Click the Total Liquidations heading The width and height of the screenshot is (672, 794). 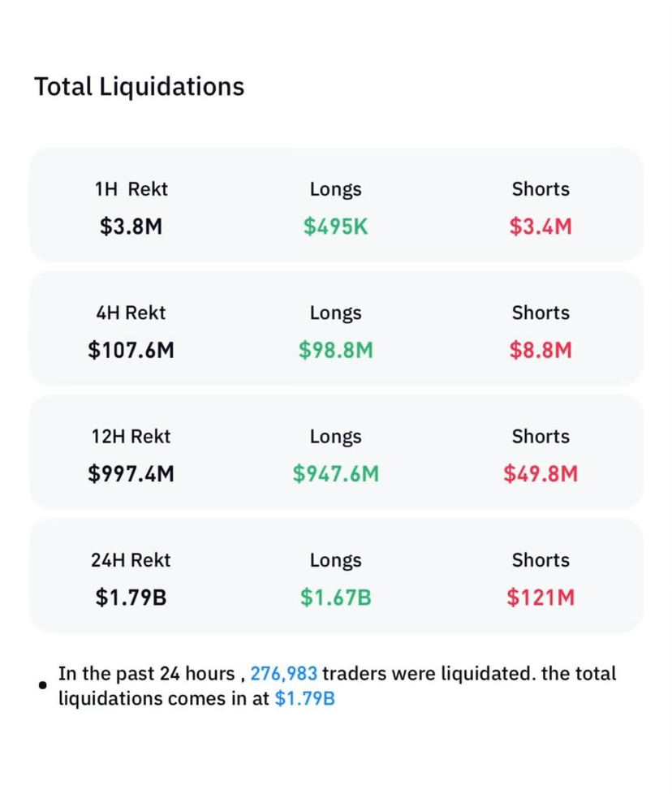(139, 87)
